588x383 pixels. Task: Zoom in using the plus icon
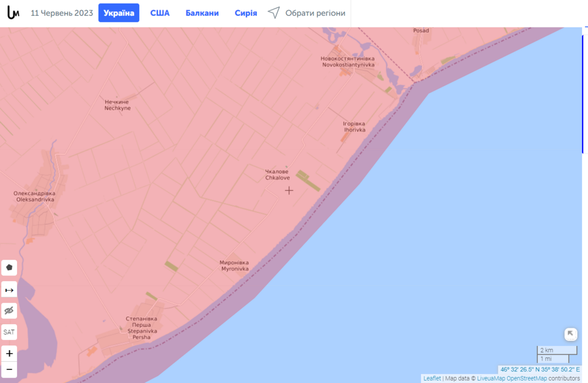coord(9,354)
